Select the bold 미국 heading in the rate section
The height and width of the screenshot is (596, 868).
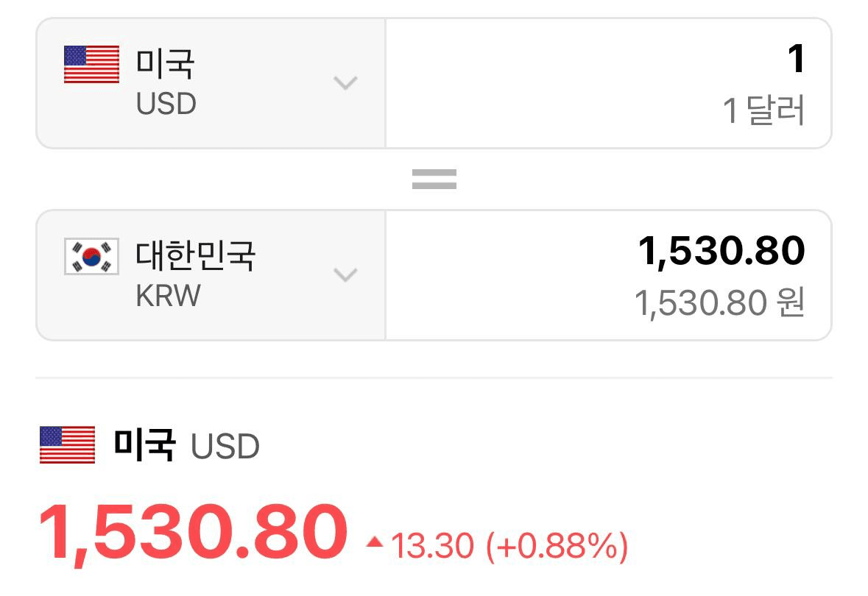[x=145, y=444]
